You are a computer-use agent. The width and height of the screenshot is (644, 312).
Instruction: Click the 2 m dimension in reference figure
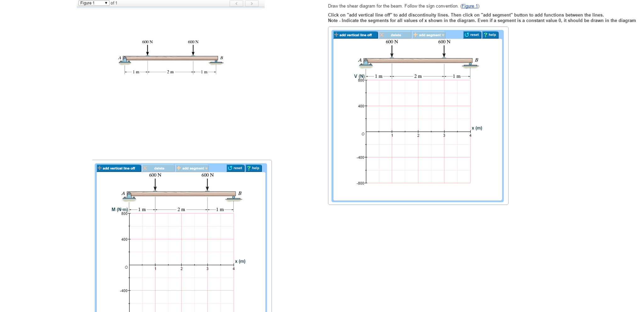170,72
